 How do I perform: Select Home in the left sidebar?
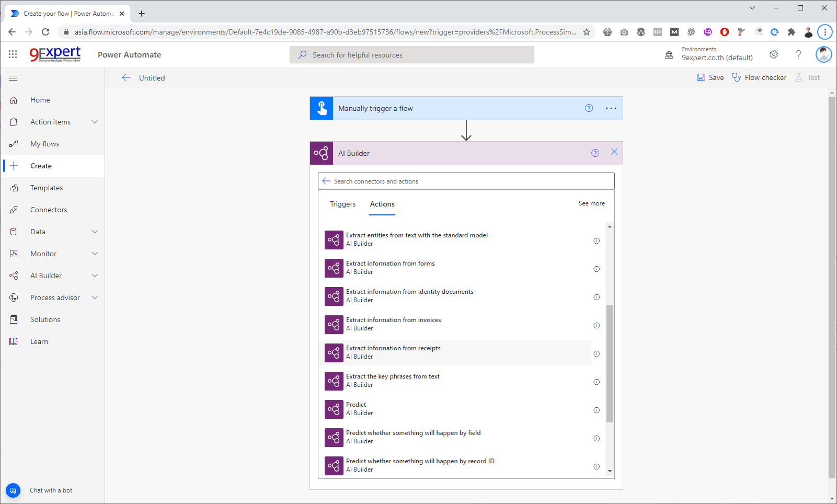point(40,99)
